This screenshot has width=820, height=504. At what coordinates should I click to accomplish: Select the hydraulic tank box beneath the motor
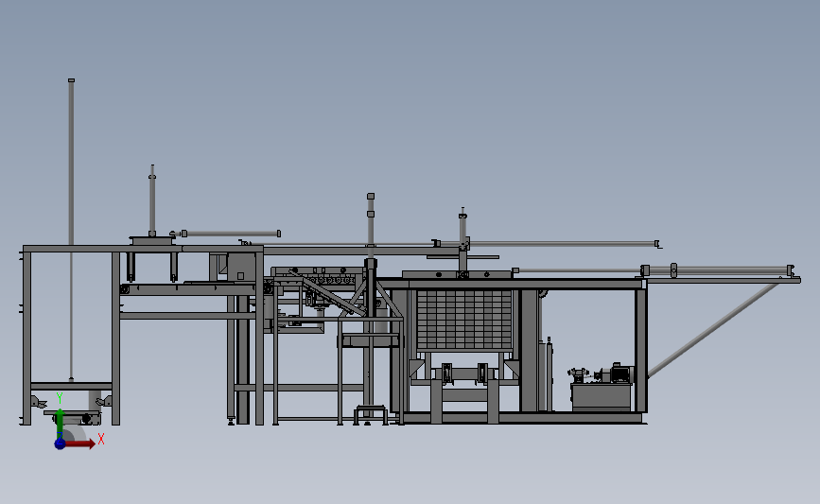point(602,397)
